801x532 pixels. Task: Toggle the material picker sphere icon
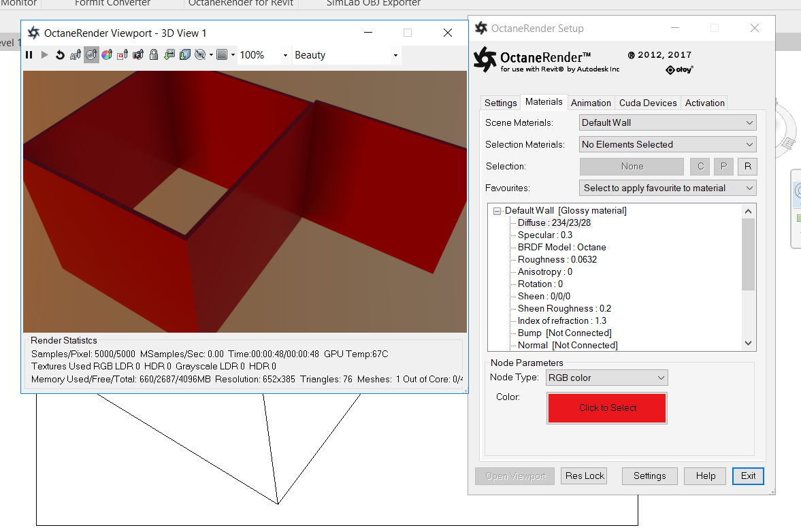click(x=91, y=54)
